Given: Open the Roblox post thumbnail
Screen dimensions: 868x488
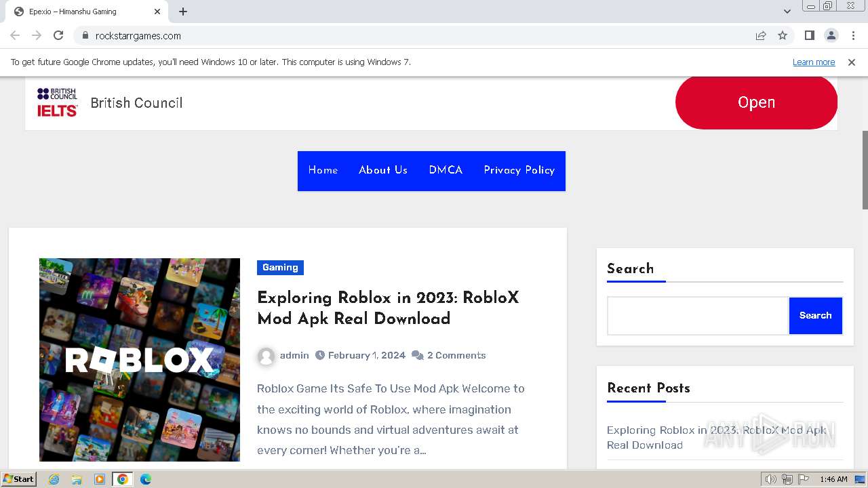Looking at the screenshot, I should coord(140,360).
